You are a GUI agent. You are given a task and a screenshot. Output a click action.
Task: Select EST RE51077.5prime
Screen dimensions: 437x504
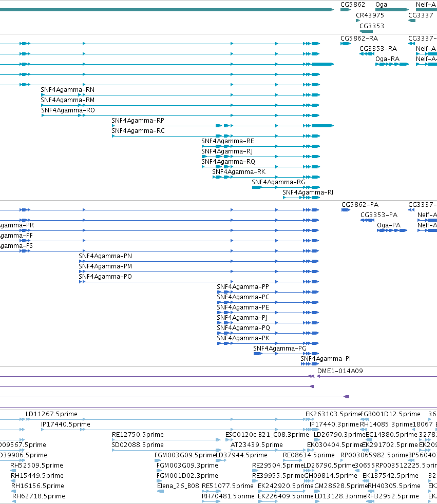[x=227, y=487]
